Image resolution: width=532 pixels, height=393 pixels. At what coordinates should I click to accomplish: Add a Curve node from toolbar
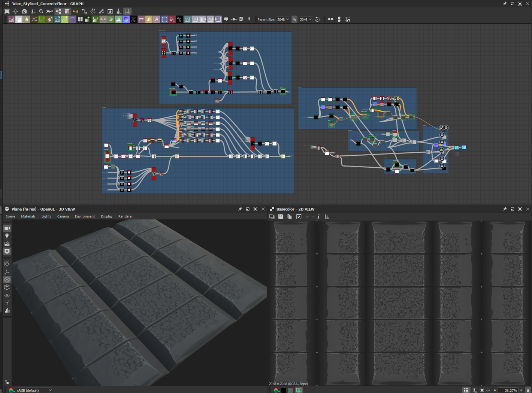point(42,19)
